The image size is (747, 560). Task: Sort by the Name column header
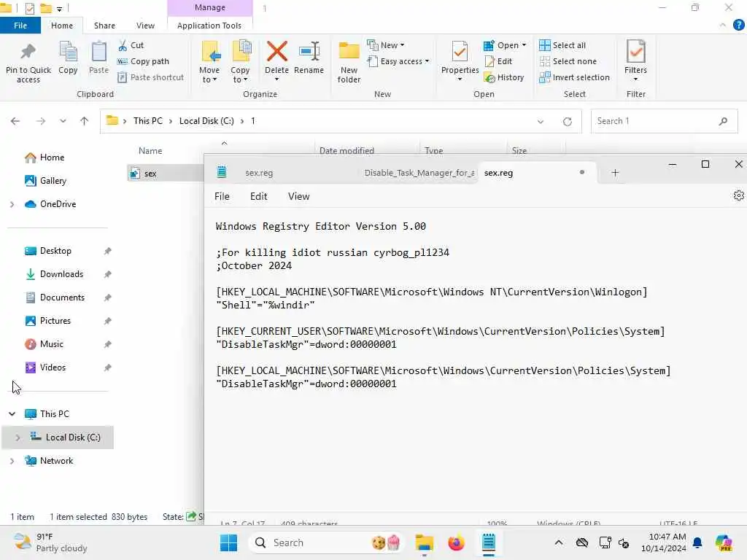[150, 150]
